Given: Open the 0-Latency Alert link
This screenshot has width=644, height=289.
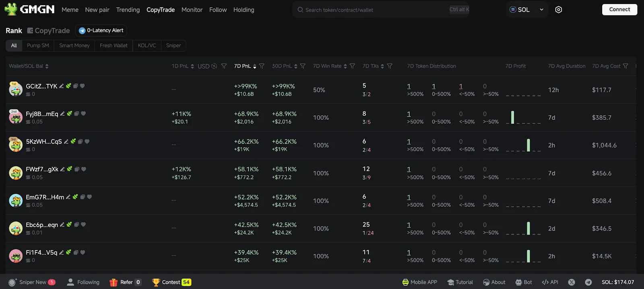Looking at the screenshot, I should click(x=101, y=31).
